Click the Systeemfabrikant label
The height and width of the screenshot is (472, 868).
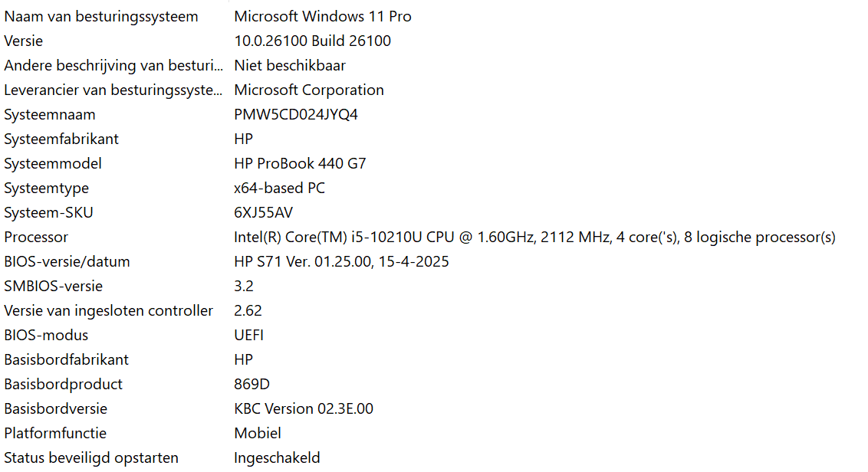click(x=61, y=139)
